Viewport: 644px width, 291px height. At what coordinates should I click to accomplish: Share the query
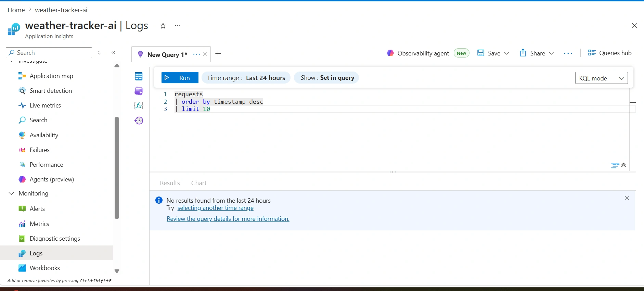pos(532,53)
